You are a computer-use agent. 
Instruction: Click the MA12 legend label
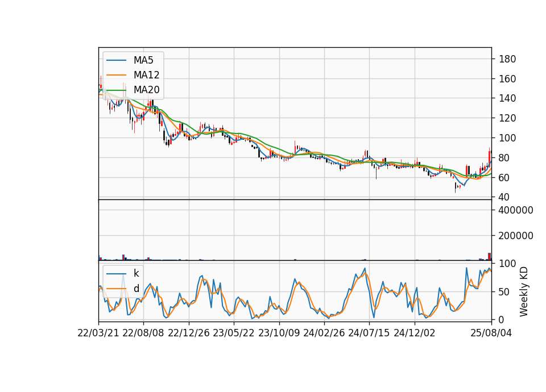146,75
